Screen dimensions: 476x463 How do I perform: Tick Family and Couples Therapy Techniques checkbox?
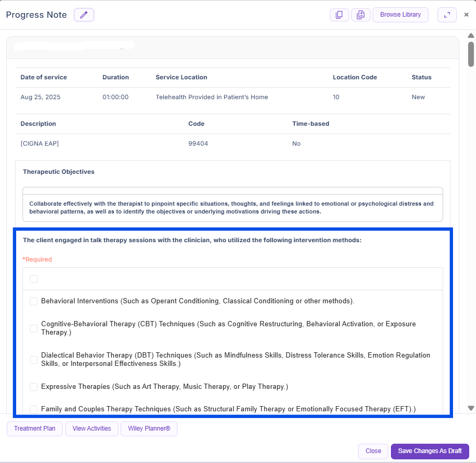[x=34, y=409]
